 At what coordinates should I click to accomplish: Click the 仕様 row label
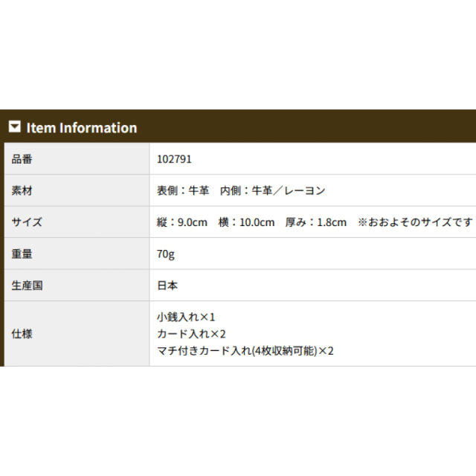pos(22,334)
